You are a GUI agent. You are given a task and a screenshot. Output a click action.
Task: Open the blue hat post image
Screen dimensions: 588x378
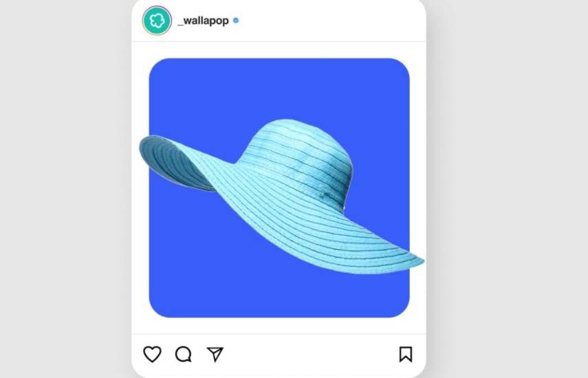tap(279, 188)
